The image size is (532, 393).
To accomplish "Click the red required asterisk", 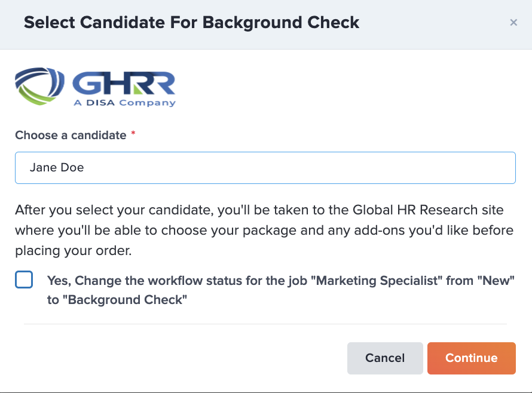I will pyautogui.click(x=133, y=133).
